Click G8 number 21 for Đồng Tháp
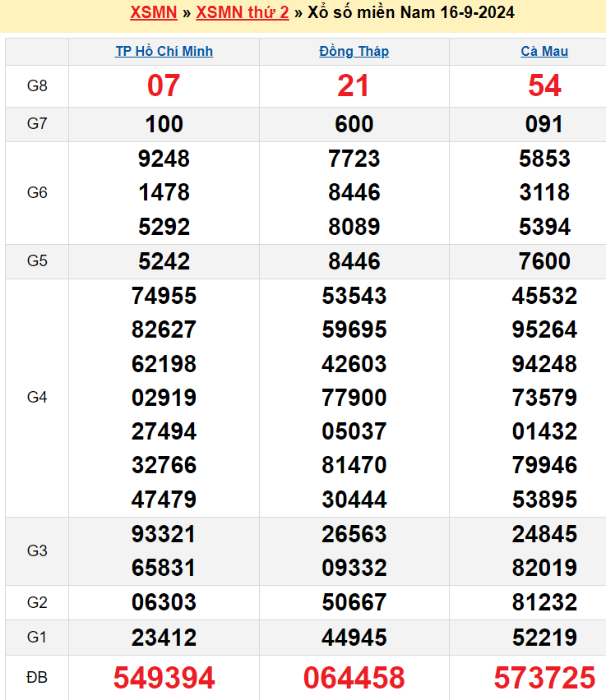This screenshot has width=606, height=700. [353, 85]
